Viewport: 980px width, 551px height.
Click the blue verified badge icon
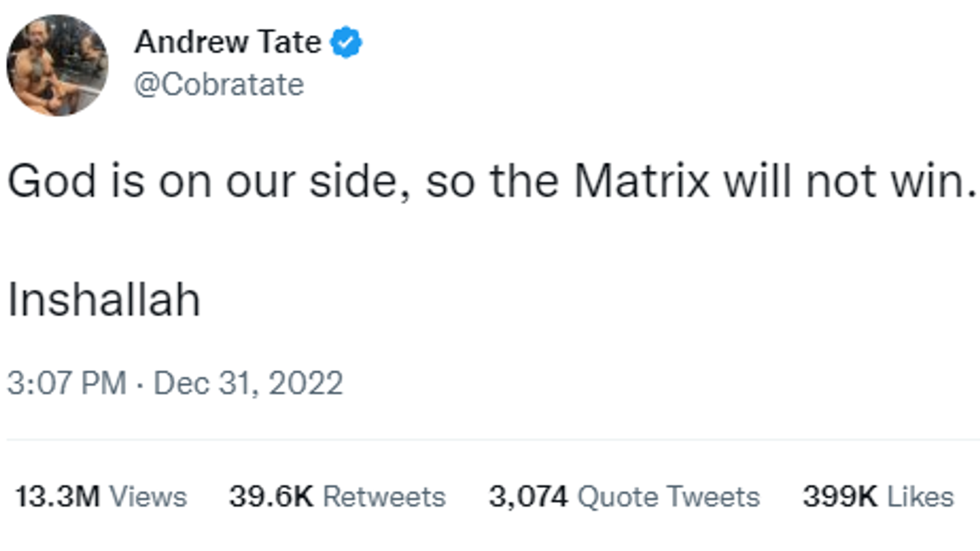346,43
